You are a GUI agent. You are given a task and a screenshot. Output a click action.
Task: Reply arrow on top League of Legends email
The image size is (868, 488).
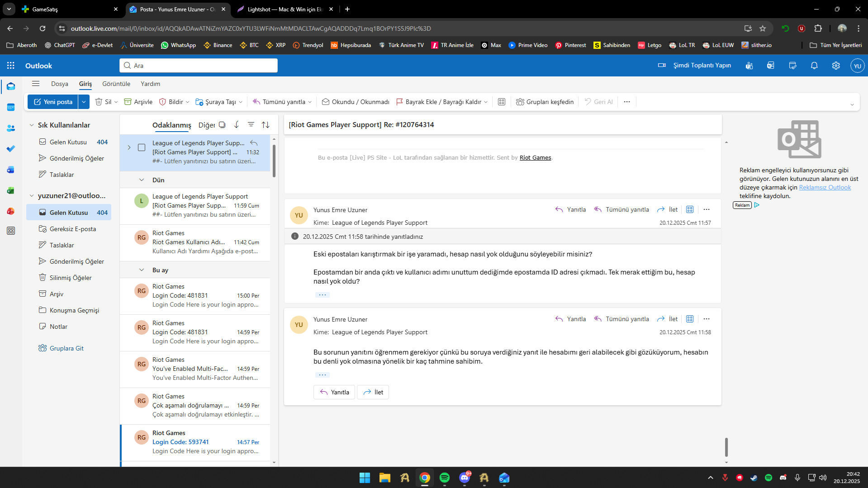(254, 143)
